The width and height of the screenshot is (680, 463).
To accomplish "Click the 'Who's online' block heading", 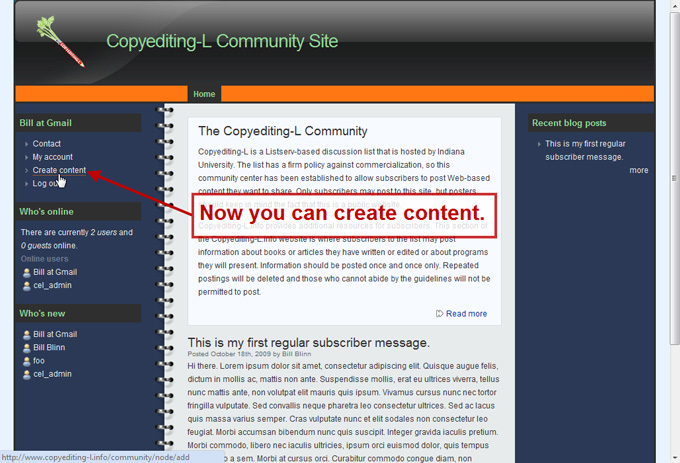I will [x=46, y=212].
